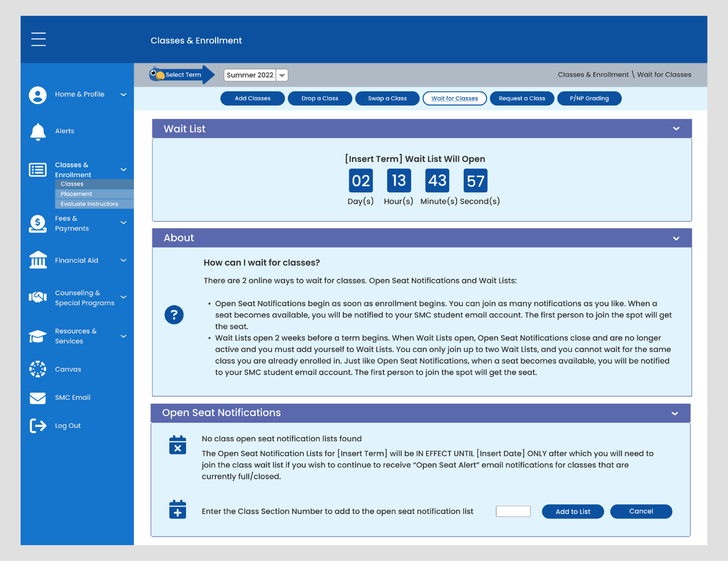Expand Fees & Payments sidebar menu

click(123, 223)
